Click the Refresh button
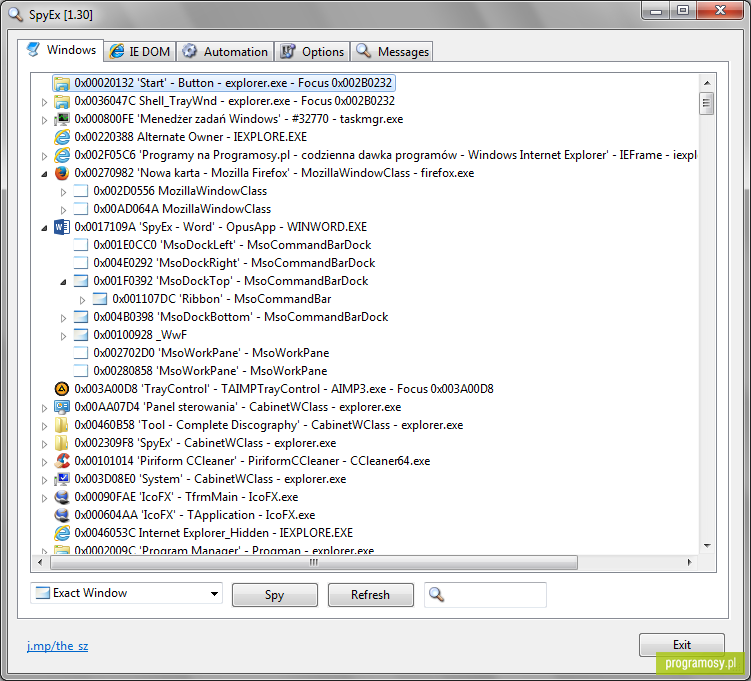 370,595
